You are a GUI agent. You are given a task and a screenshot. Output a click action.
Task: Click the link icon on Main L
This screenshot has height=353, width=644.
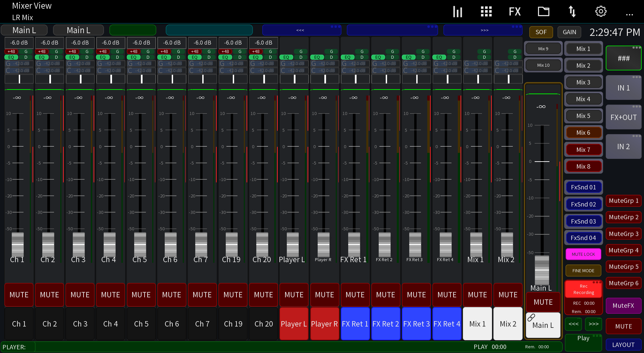[531, 317]
